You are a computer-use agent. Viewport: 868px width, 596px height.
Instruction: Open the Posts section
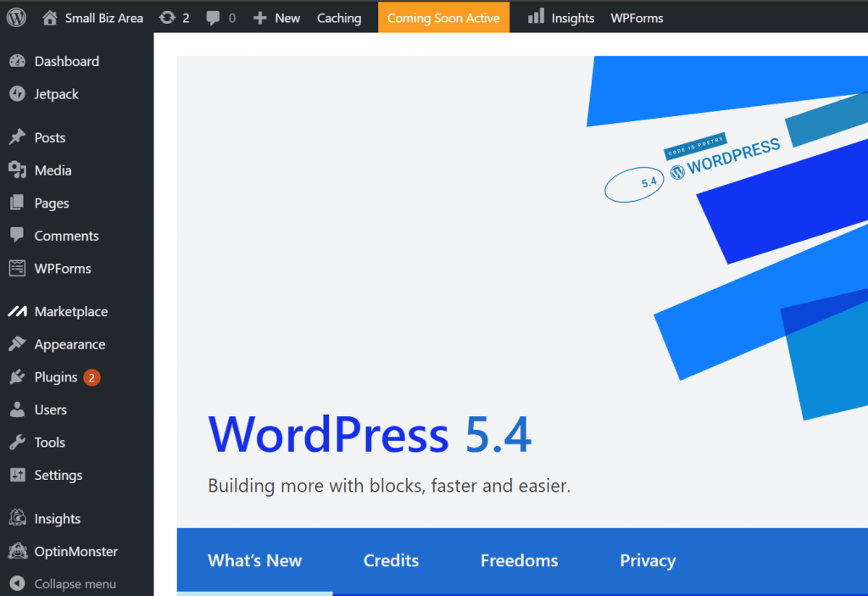(x=50, y=137)
